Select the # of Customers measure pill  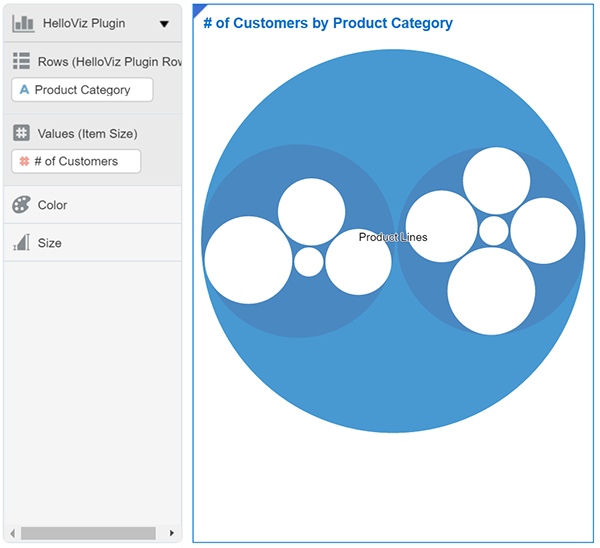click(x=76, y=161)
